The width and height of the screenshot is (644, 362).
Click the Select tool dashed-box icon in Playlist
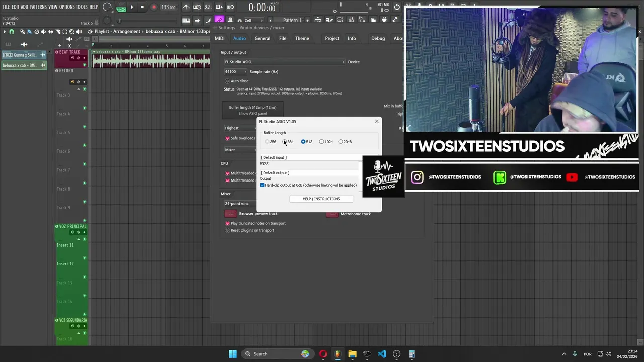65,32
